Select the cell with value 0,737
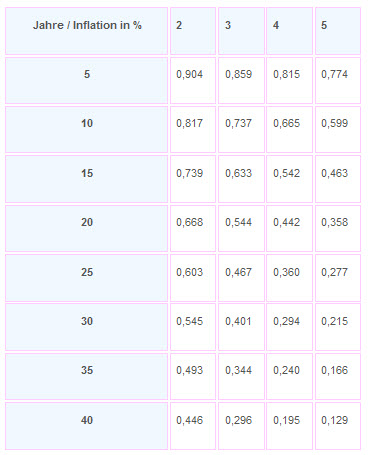Screen dimensions: 368x455 tap(241, 130)
